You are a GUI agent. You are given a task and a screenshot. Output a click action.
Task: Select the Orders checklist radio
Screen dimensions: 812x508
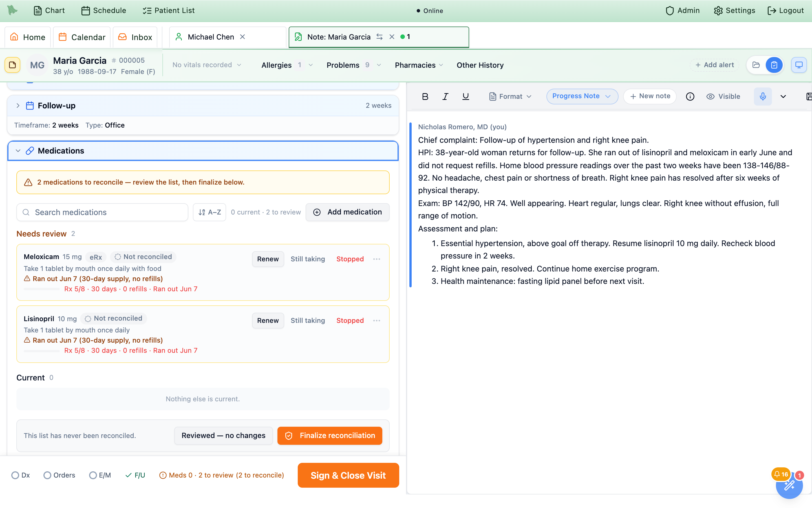[47, 475]
